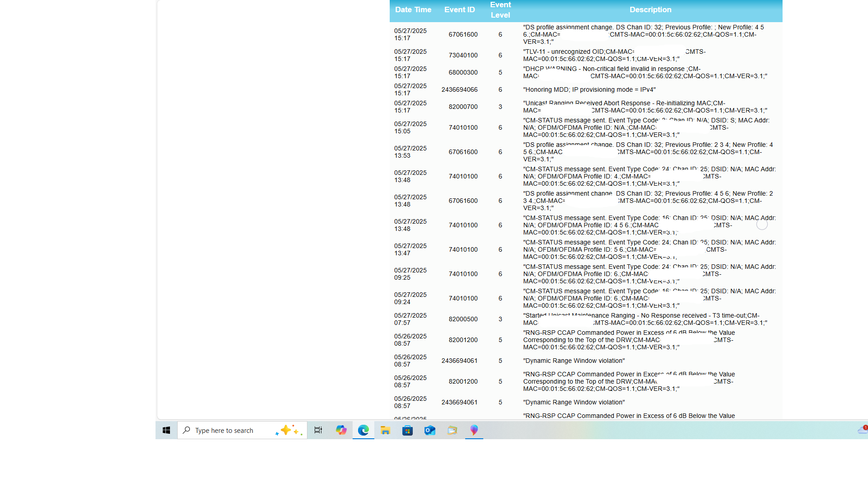The width and height of the screenshot is (868, 488).
Task: Click event level 5 for event 68000300
Action: 500,72
